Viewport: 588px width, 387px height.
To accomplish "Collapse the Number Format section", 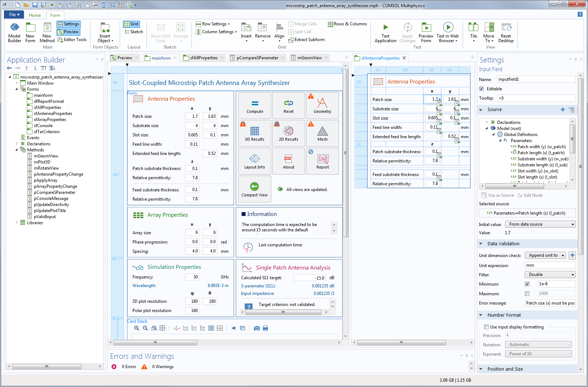I will point(481,315).
